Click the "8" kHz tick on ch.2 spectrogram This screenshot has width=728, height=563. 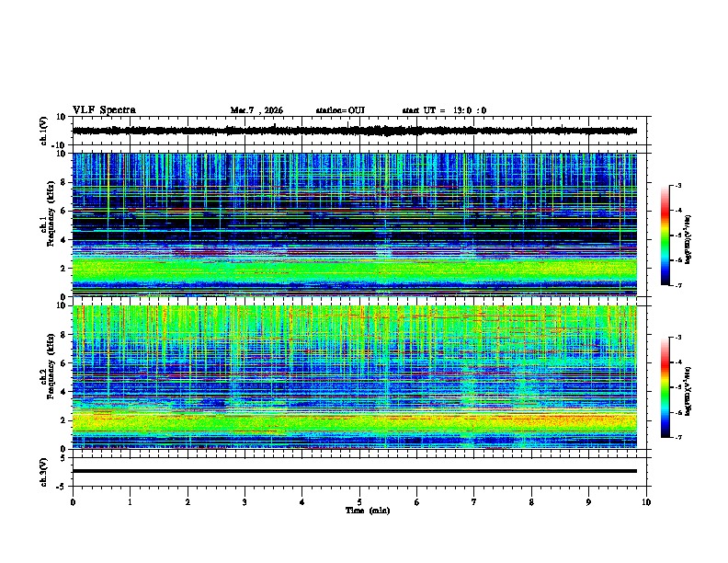pos(64,335)
